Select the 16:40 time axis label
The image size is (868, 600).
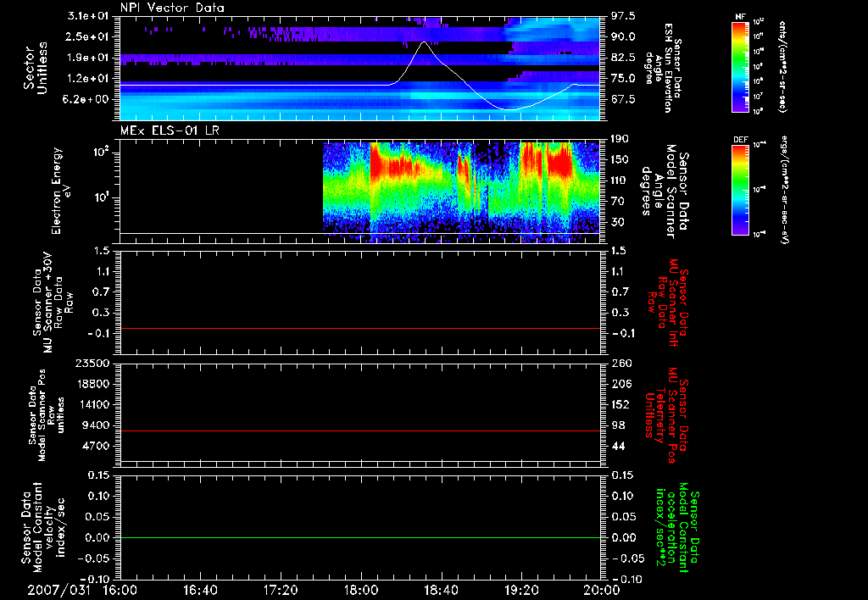[x=200, y=590]
